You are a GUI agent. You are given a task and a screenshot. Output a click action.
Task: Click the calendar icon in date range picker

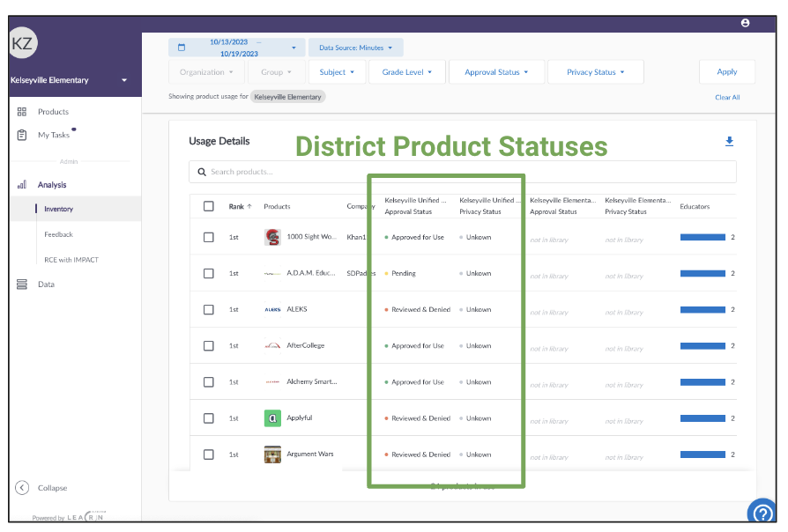click(x=182, y=48)
